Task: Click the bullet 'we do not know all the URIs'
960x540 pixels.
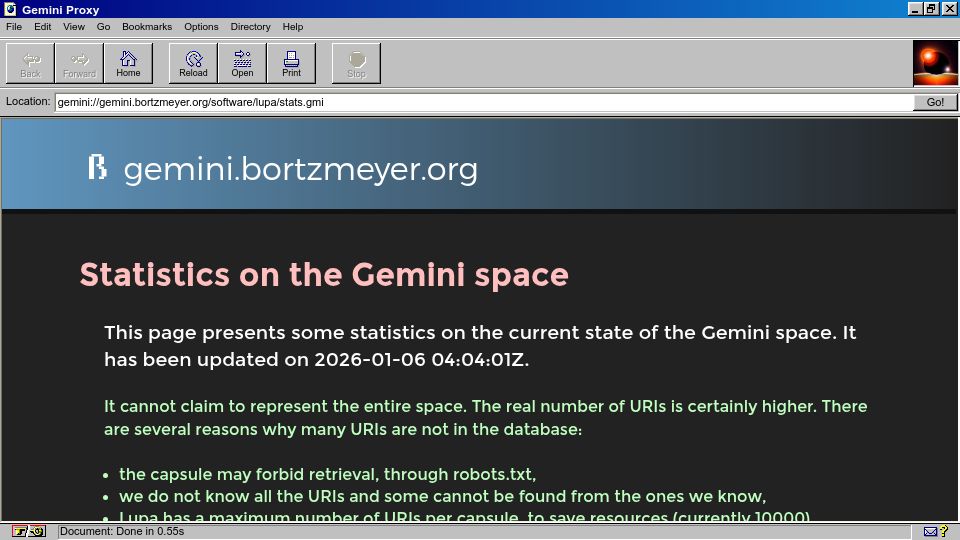Action: tap(442, 497)
